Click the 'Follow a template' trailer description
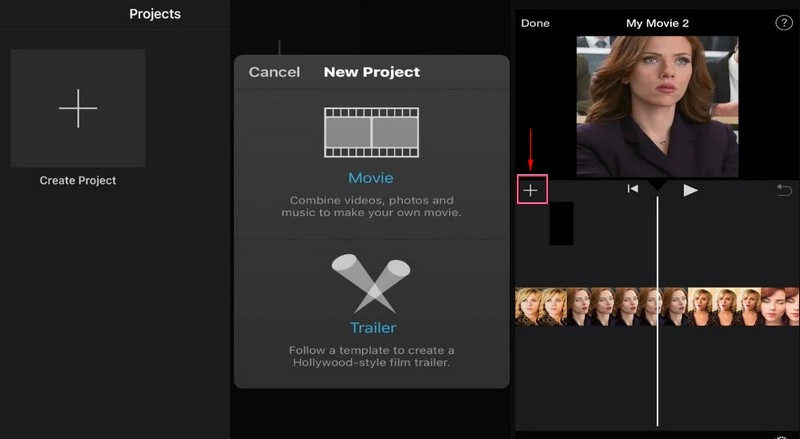Viewport: 800px width, 439px height. (x=371, y=356)
